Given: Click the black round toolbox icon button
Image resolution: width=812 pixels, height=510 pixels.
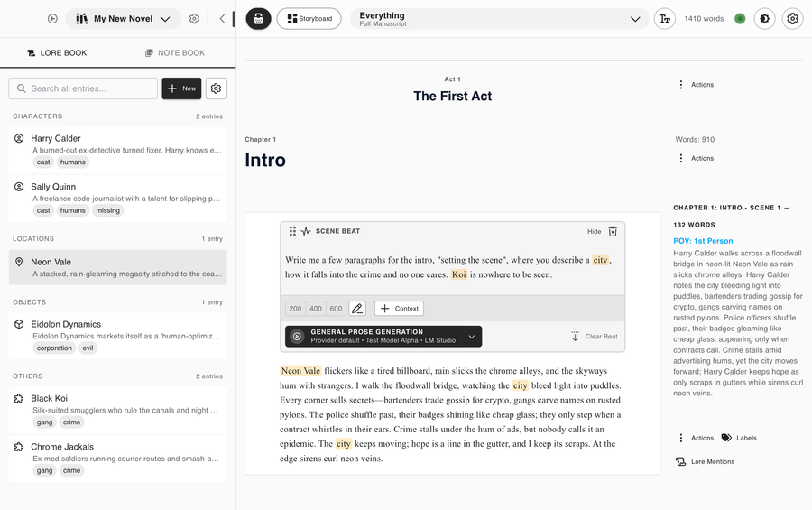Looking at the screenshot, I should 258,19.
